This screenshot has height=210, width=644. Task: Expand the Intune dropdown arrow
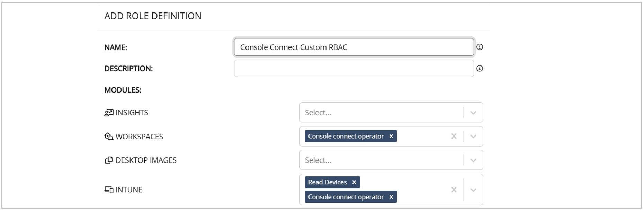[x=473, y=190]
